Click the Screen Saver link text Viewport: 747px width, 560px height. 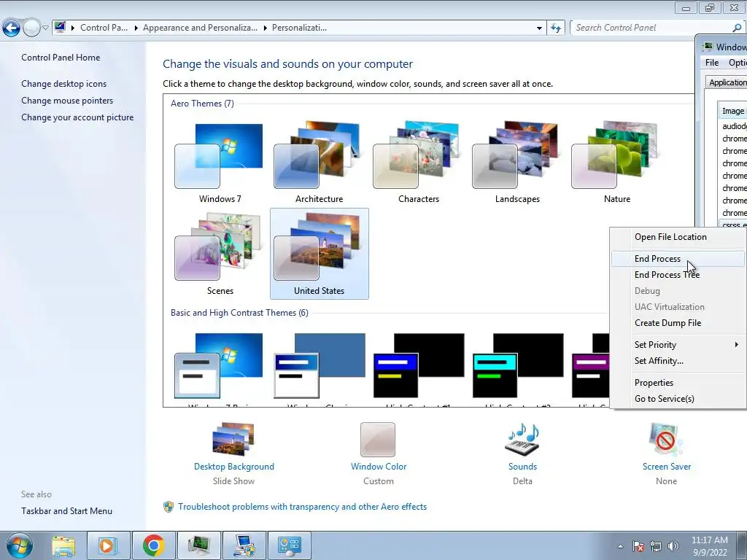click(x=667, y=467)
